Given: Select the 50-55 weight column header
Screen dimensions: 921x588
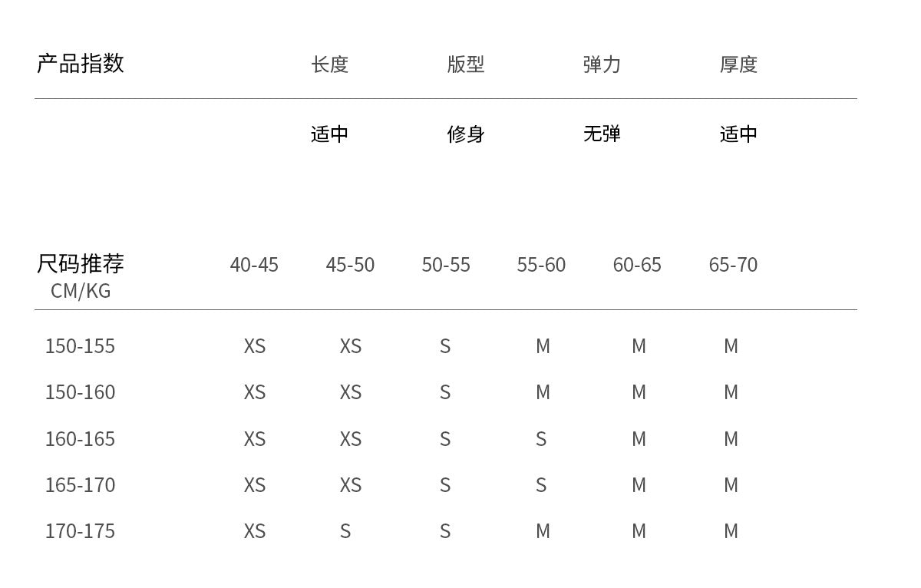Looking at the screenshot, I should click(446, 265).
